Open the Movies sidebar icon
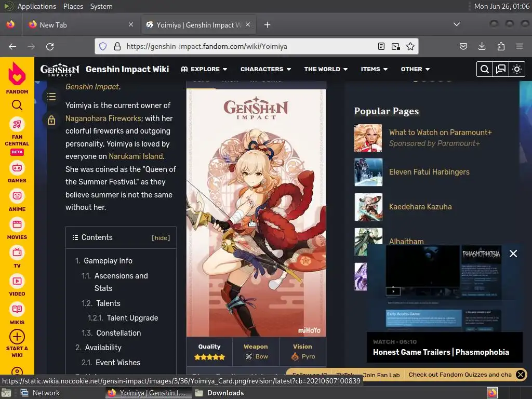 coord(17,224)
